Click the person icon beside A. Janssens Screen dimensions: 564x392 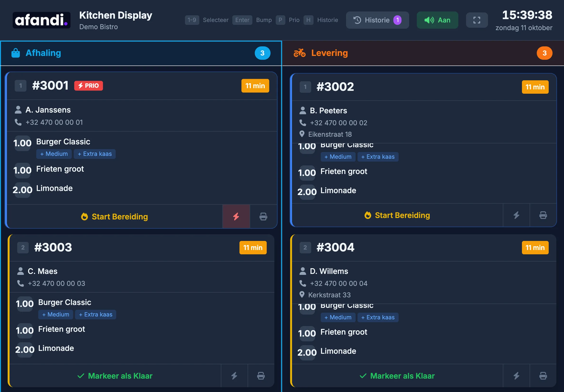point(18,109)
